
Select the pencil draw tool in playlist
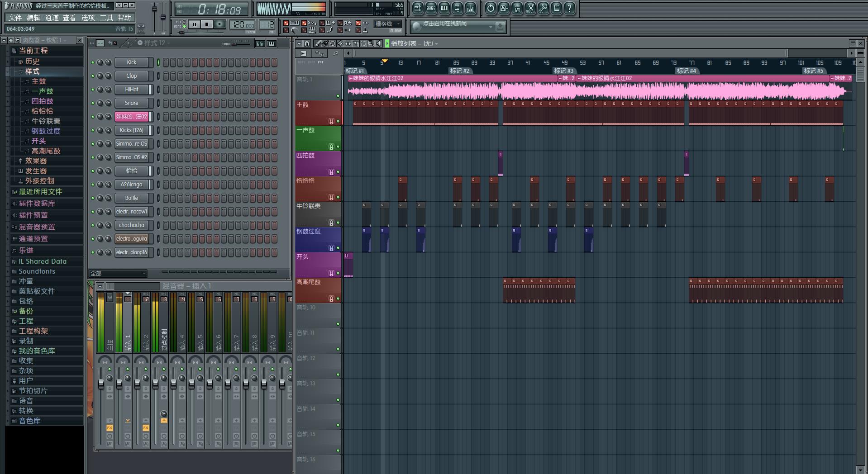click(317, 43)
